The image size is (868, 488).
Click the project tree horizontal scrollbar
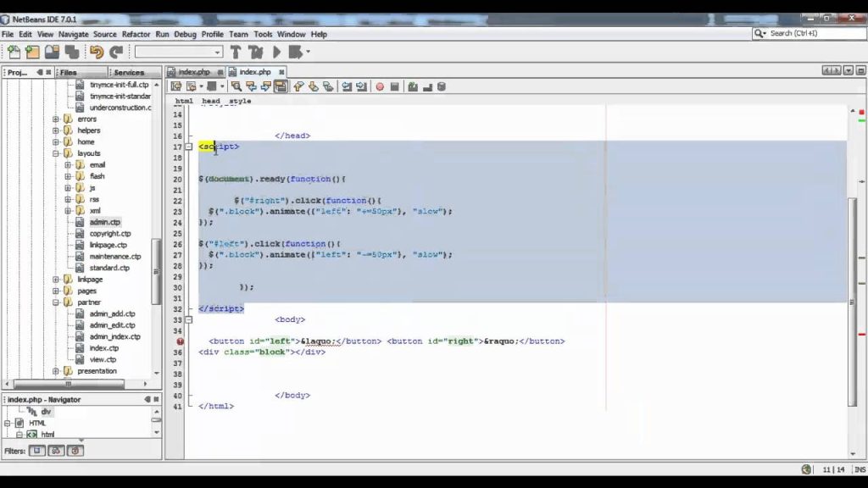click(68, 384)
